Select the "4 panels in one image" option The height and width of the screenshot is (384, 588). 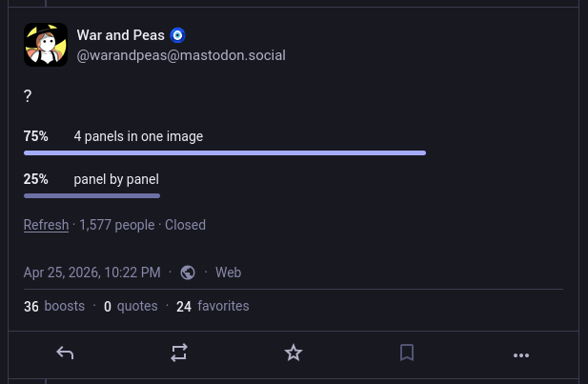(138, 136)
